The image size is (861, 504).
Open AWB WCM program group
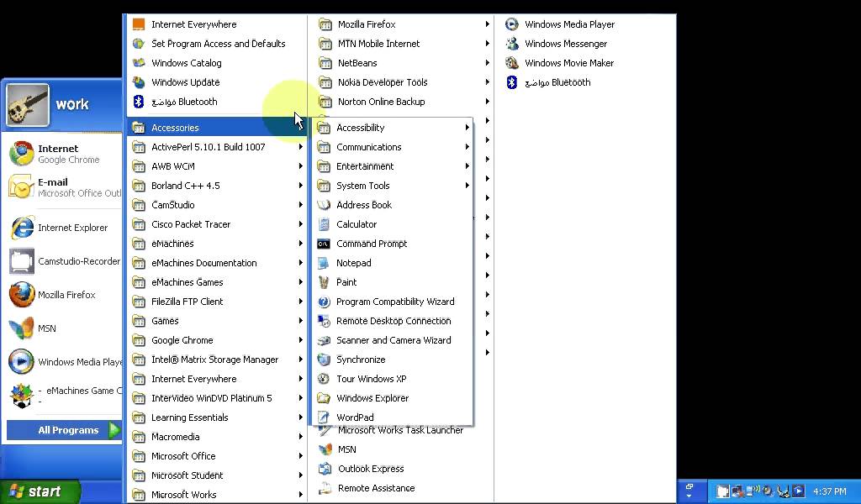pyautogui.click(x=216, y=166)
